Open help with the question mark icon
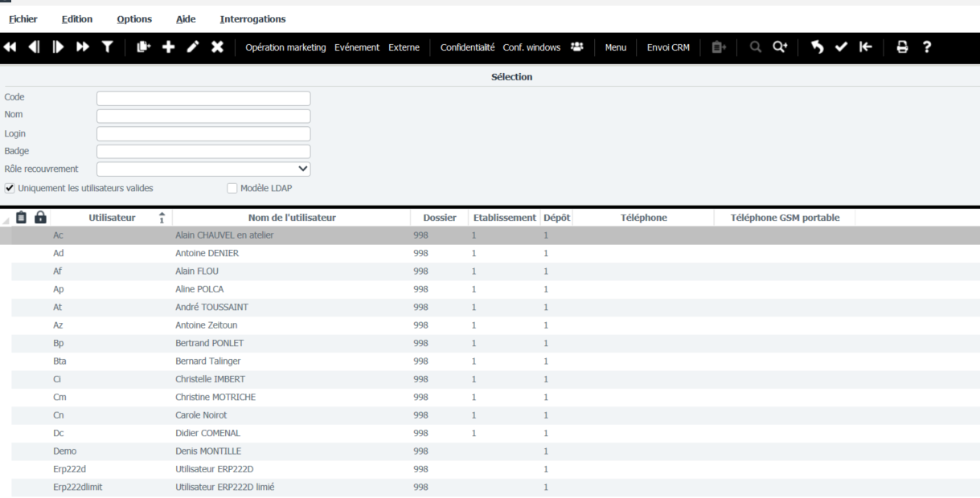The height and width of the screenshot is (498, 980). pyautogui.click(x=926, y=47)
